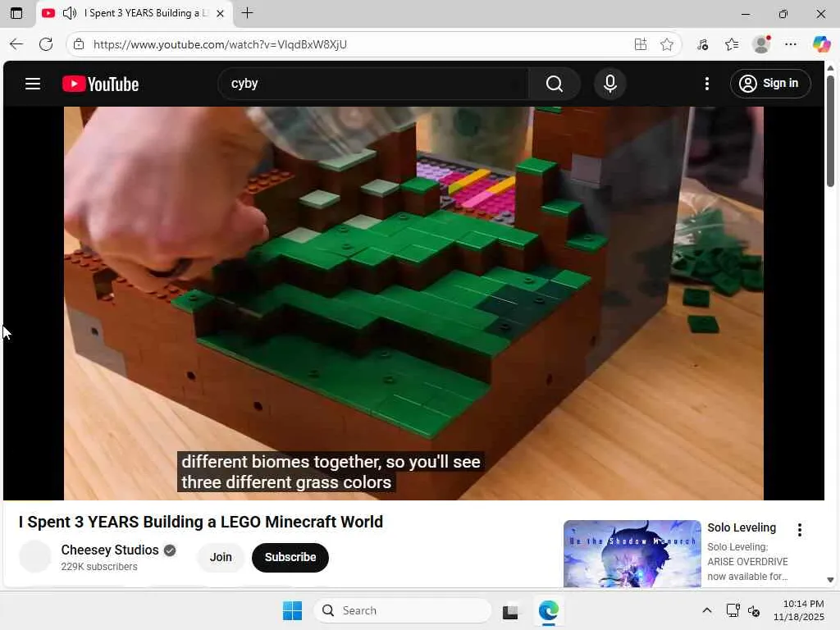Viewport: 840px width, 630px height.
Task: Click the Cheesey Studios channel avatar
Action: 34,557
